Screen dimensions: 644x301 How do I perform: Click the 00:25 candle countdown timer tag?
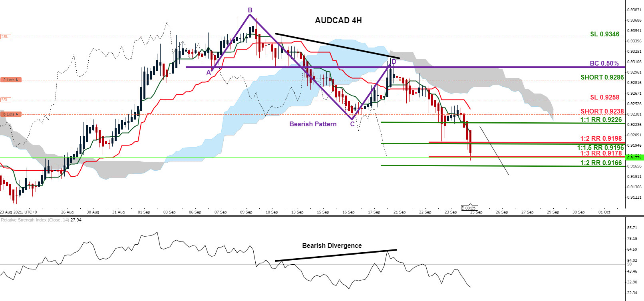(470, 208)
